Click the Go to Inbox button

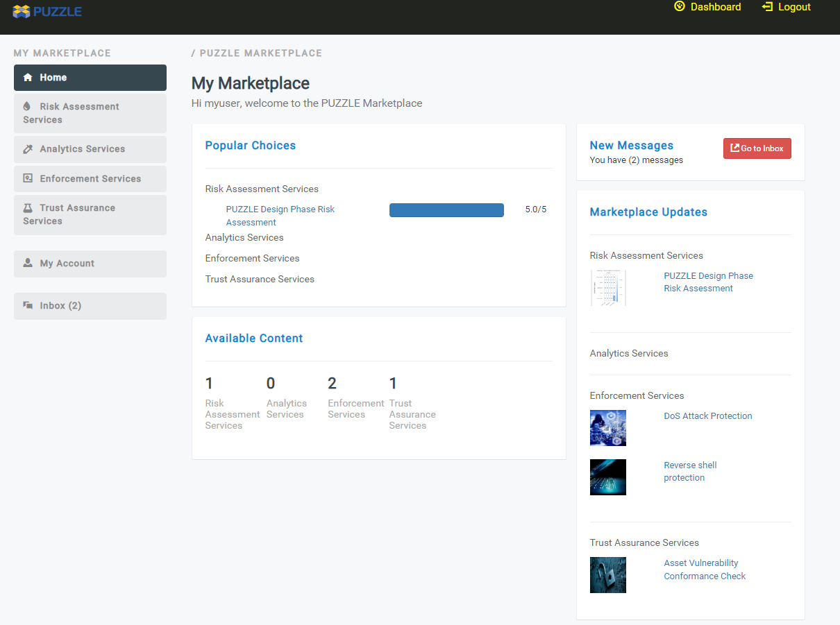point(757,148)
